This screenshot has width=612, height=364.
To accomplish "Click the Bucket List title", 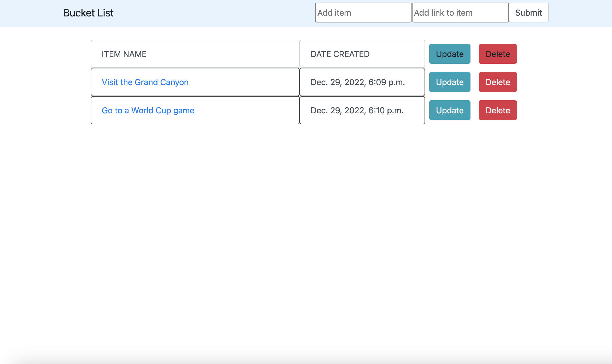I will pos(88,13).
